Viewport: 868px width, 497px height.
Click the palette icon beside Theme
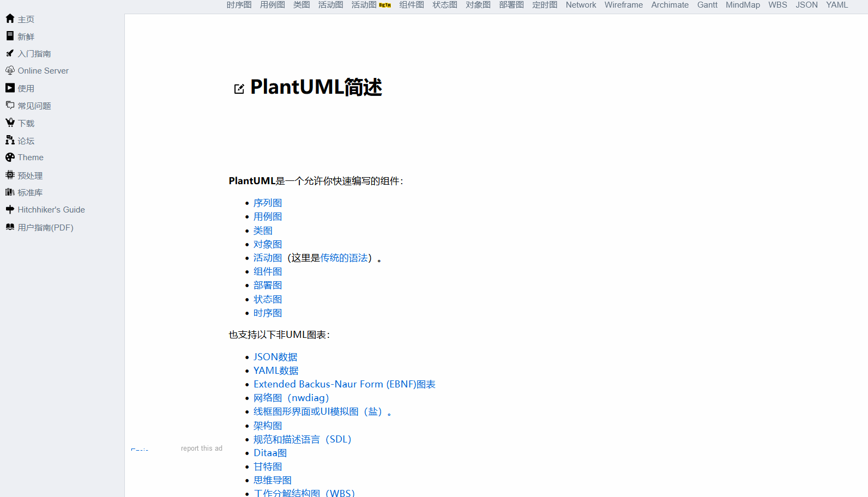tap(10, 157)
